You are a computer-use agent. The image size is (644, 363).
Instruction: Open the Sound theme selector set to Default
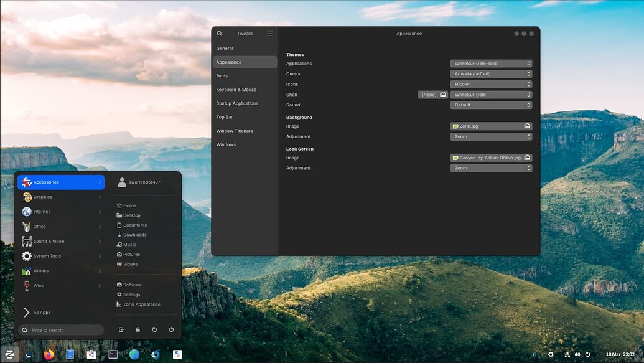click(x=490, y=105)
